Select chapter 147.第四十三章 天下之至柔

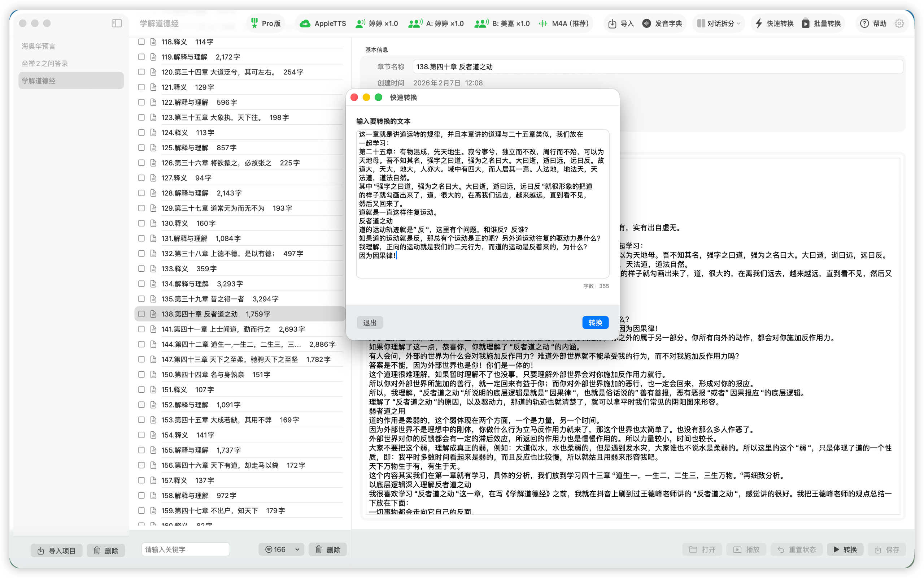click(240, 359)
